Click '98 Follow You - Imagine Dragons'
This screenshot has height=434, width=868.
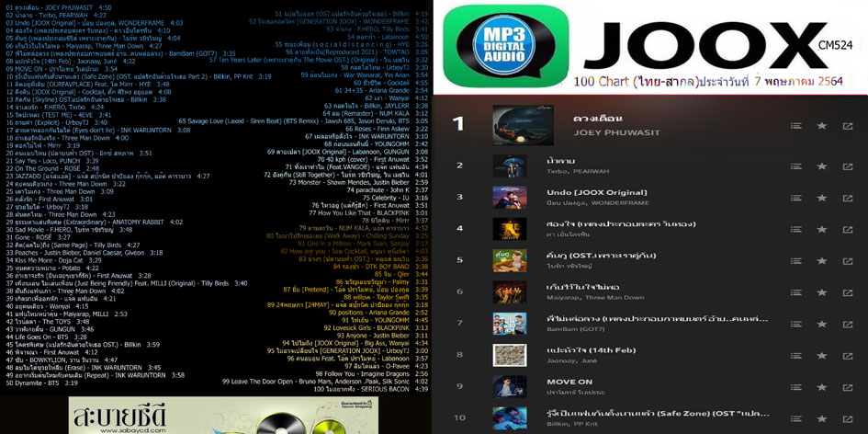[x=371, y=374]
